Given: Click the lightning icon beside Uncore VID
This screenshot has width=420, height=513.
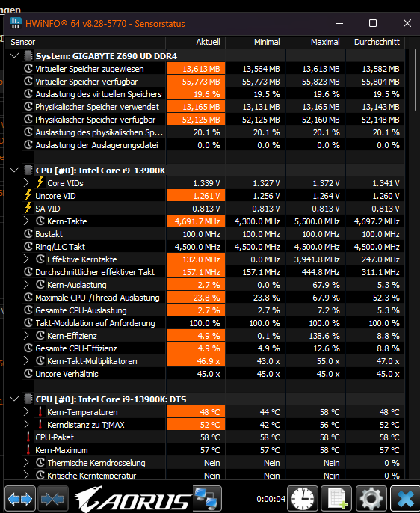Looking at the screenshot, I should click(x=28, y=195).
